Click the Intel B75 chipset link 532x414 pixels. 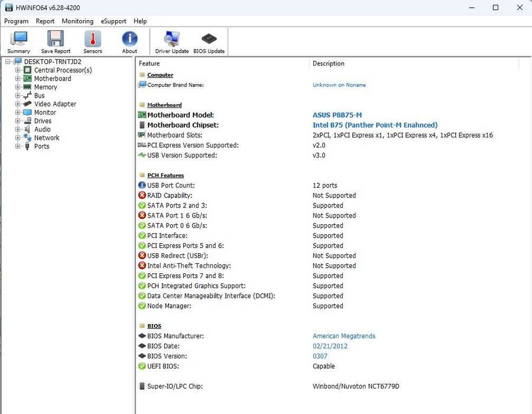(375, 125)
